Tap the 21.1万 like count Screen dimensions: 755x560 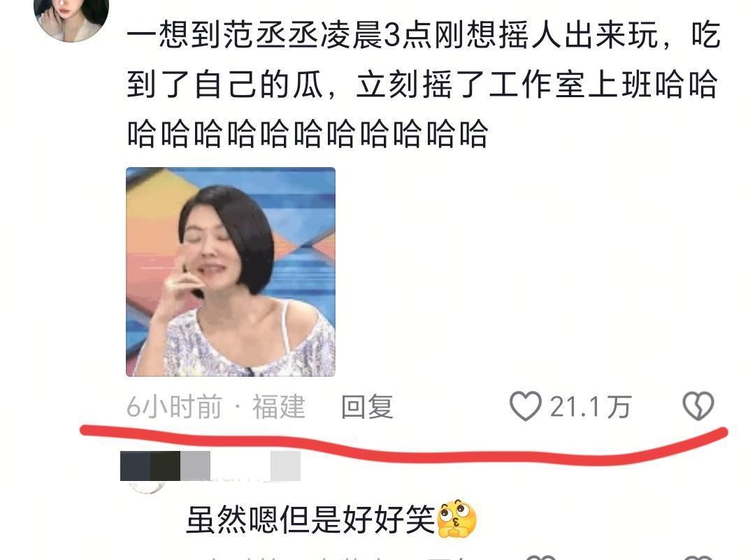pos(590,407)
